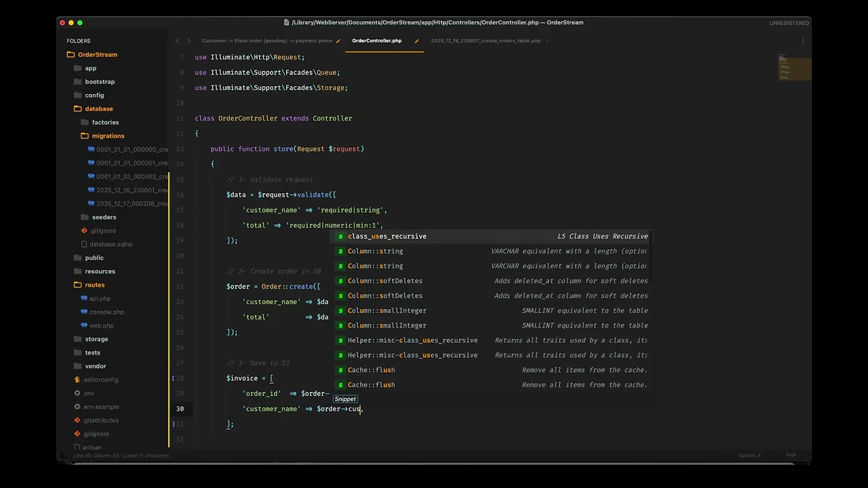This screenshot has width=868, height=488.
Task: Click the minimap code preview
Action: tap(794, 67)
